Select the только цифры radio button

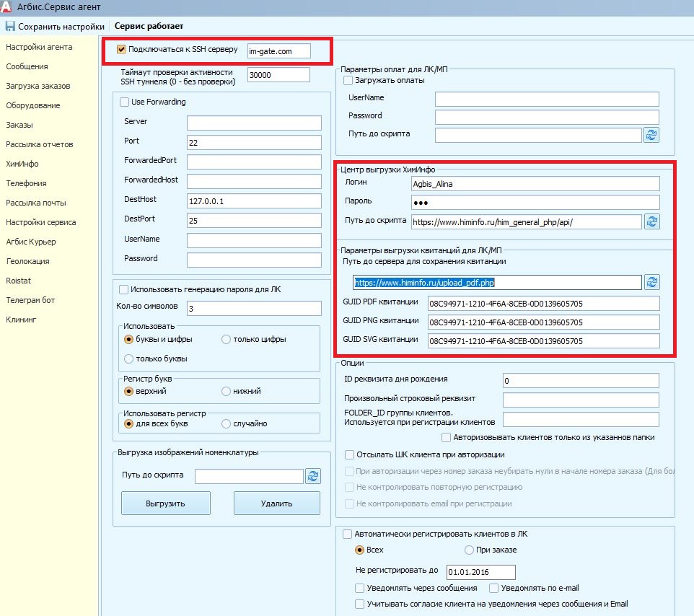click(227, 340)
